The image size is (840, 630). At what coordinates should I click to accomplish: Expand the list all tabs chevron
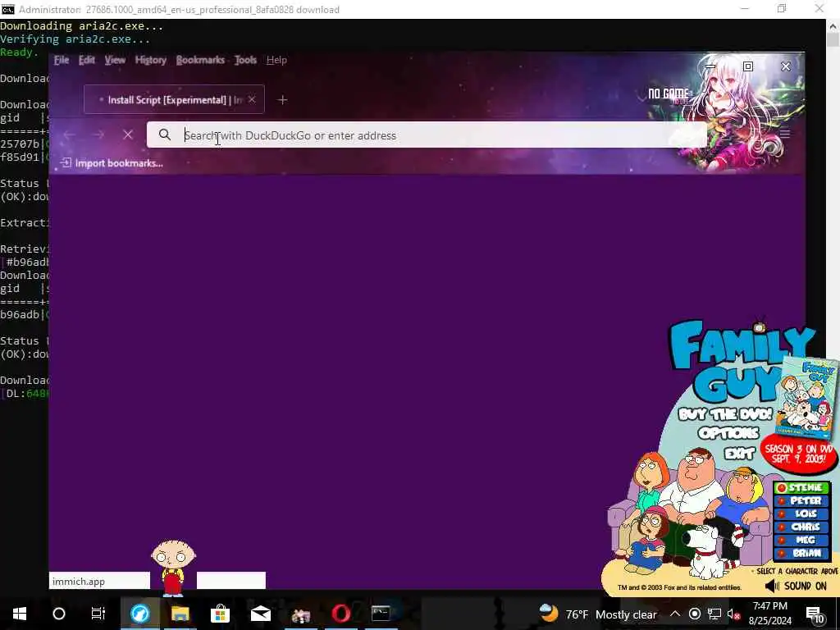pyautogui.click(x=641, y=98)
